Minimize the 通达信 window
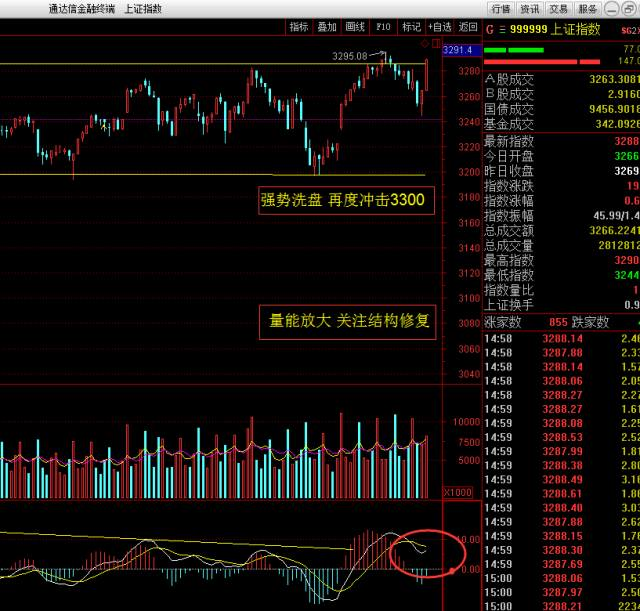The height and width of the screenshot is (611, 640). [611, 9]
